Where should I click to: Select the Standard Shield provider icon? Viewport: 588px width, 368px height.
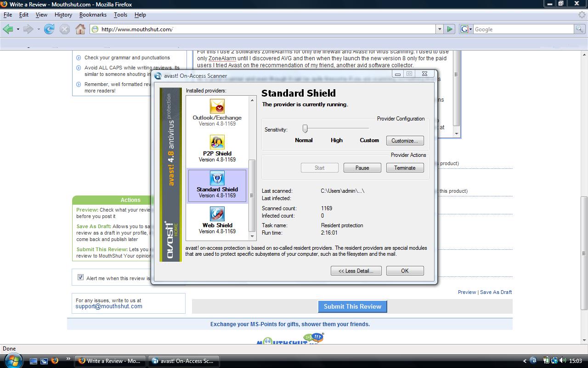[217, 178]
